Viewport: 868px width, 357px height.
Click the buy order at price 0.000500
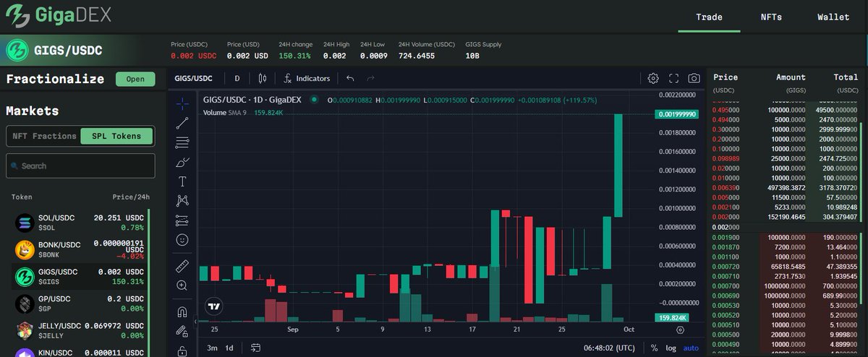pos(786,335)
